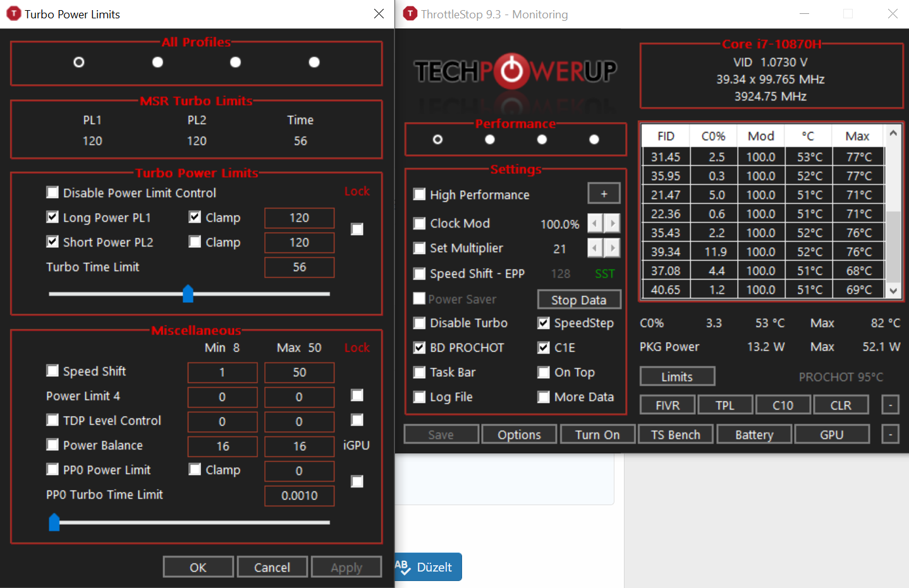Decrease Set Multiplier with left arrow
This screenshot has width=909, height=588.
pos(595,248)
